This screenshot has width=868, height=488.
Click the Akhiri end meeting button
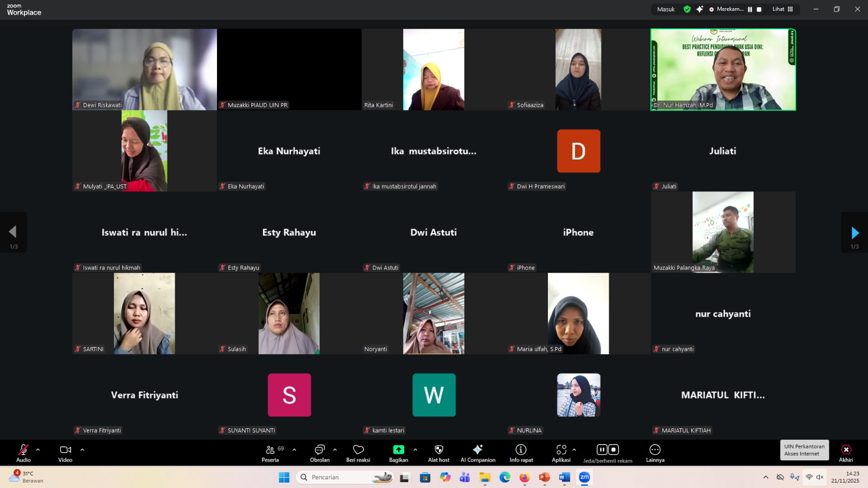click(x=846, y=452)
